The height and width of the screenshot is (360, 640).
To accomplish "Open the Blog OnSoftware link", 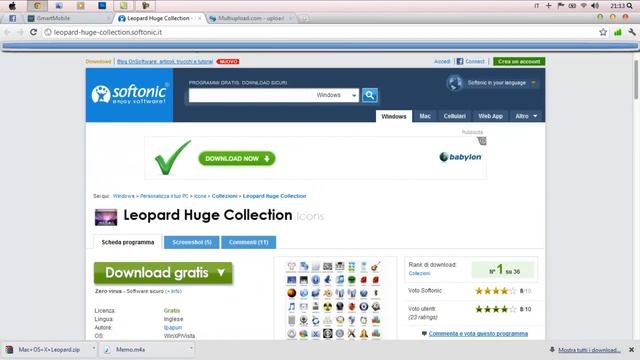I will (x=165, y=61).
